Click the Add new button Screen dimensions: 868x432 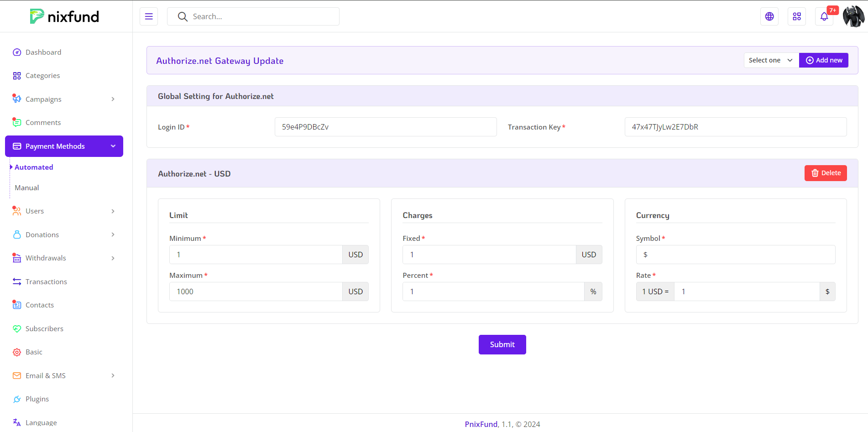click(x=824, y=60)
